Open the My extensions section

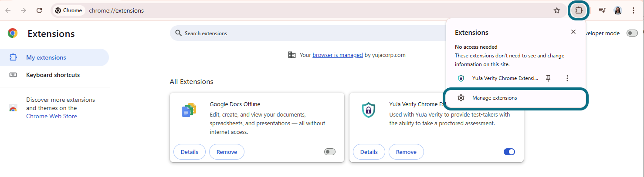coord(46,57)
